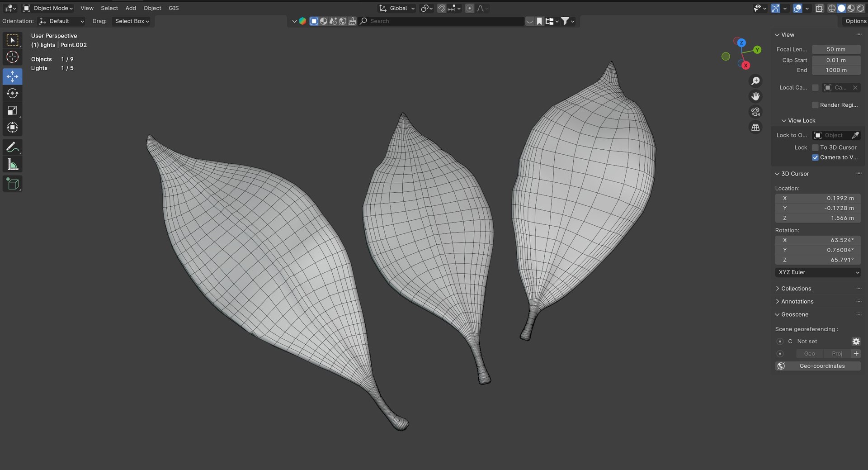This screenshot has height=470, width=868.
Task: Activate the Transform tool
Action: tap(12, 128)
